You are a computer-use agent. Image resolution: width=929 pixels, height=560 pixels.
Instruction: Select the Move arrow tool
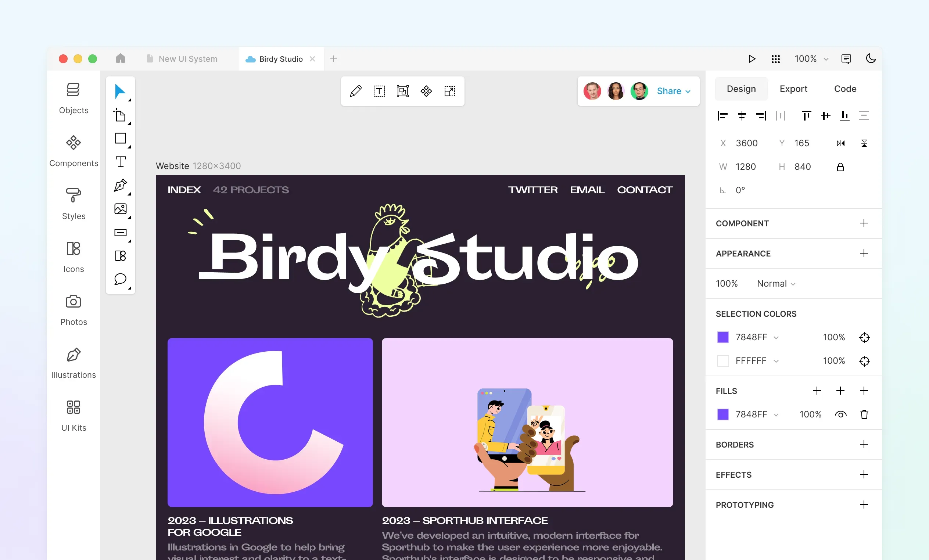120,91
